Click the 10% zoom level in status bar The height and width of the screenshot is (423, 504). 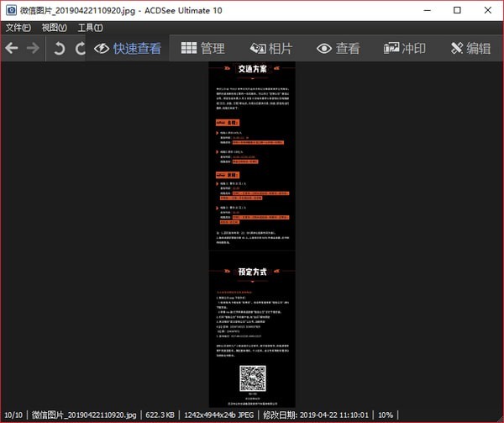[x=386, y=415]
